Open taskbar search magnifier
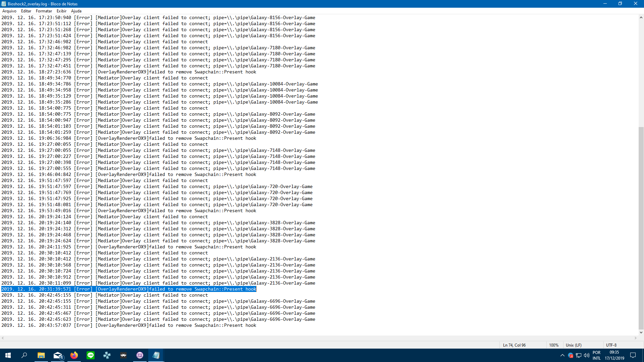644x362 pixels. click(x=24, y=355)
